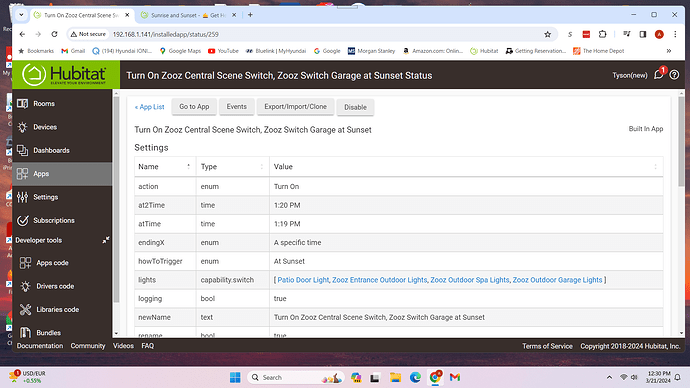Sort the table by Name column
The width and height of the screenshot is (690, 388).
coord(165,167)
